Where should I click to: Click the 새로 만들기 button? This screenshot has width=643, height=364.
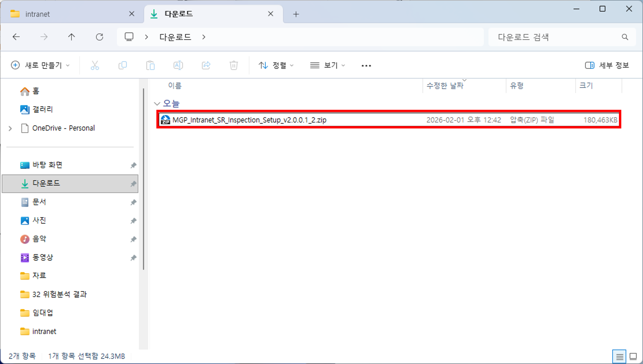coord(40,65)
